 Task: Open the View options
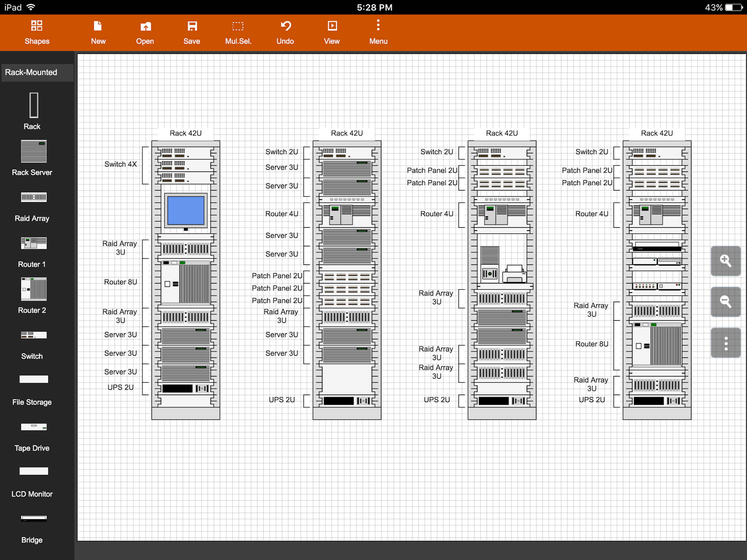click(x=332, y=33)
